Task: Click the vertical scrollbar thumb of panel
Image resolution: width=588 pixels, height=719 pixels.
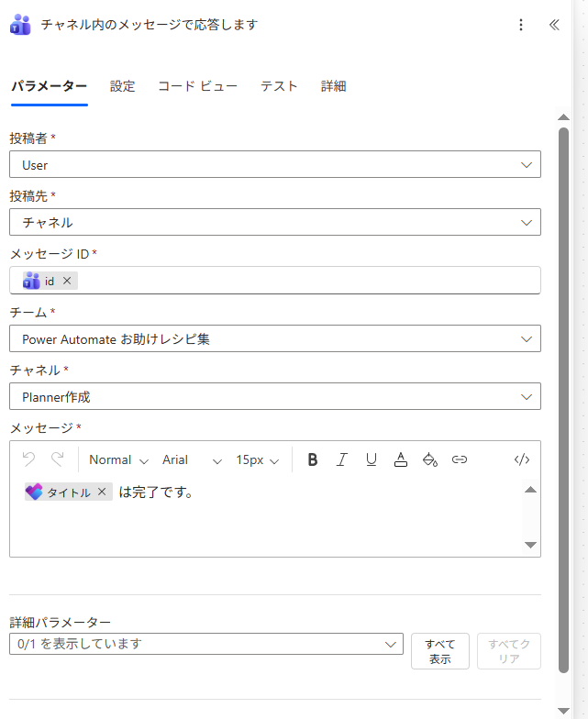Action: 563,400
